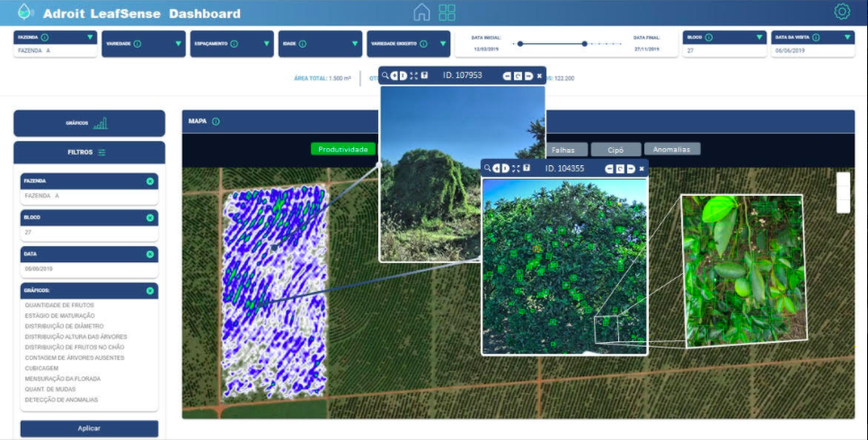Select Detecção de Anomalias option

pyautogui.click(x=61, y=400)
